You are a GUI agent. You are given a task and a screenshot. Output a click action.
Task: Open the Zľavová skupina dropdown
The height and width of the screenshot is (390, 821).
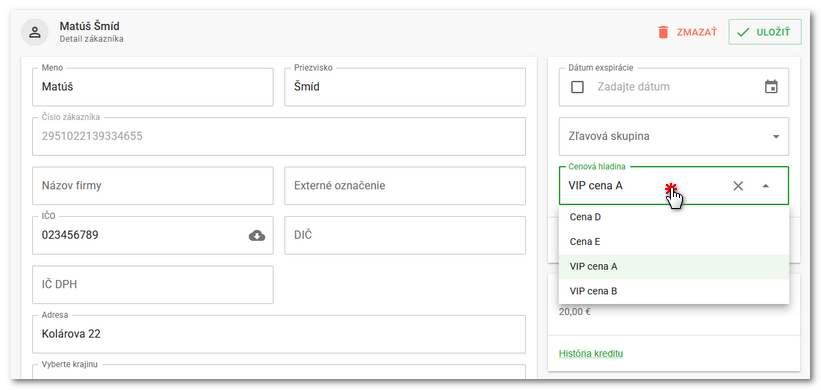[674, 137]
